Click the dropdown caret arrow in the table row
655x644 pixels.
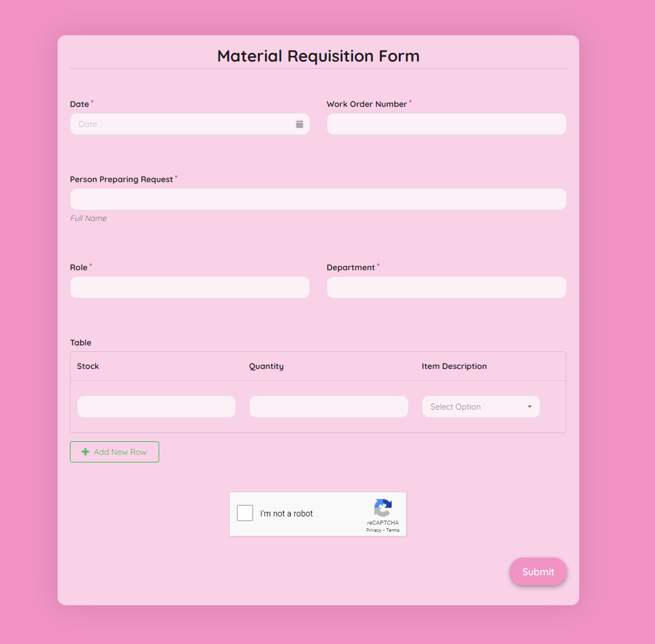click(x=529, y=407)
